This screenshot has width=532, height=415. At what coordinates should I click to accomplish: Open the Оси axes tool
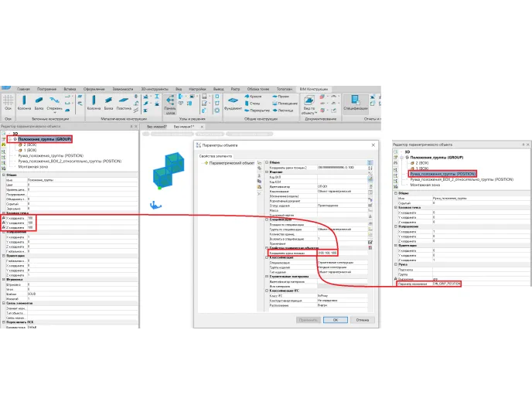tap(9, 102)
